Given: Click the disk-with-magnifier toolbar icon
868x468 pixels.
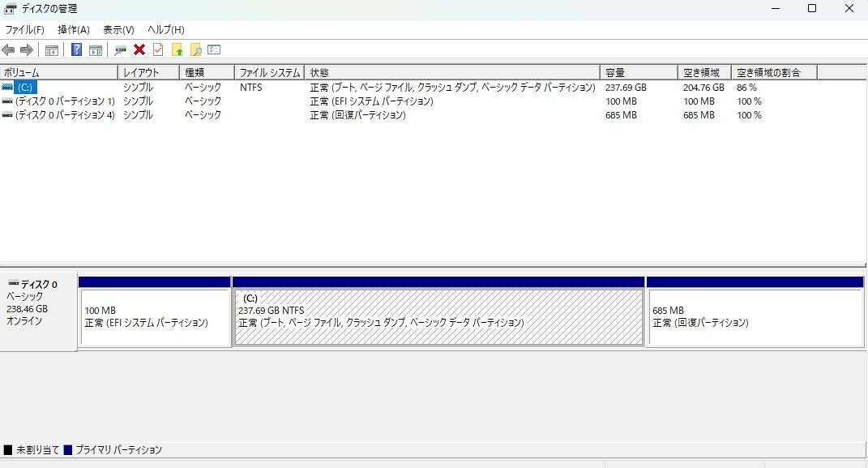Looking at the screenshot, I should (120, 49).
